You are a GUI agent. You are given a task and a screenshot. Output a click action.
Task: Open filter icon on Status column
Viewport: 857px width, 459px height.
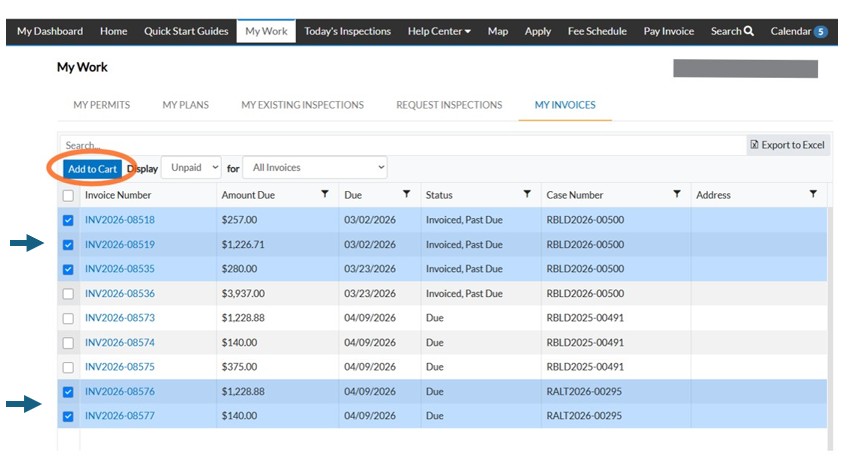pos(527,195)
